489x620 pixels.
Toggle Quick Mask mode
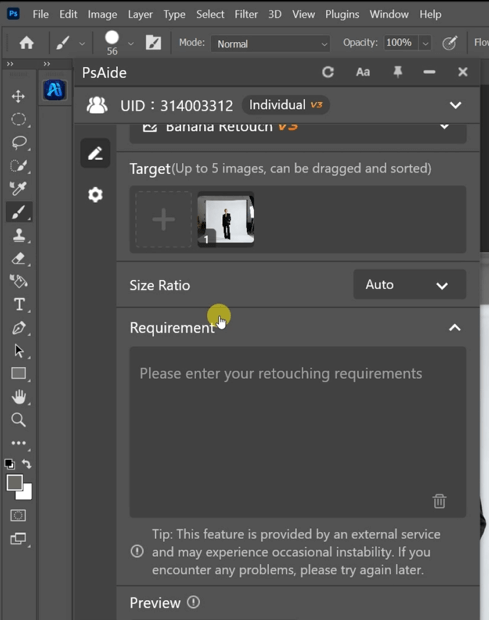click(18, 515)
